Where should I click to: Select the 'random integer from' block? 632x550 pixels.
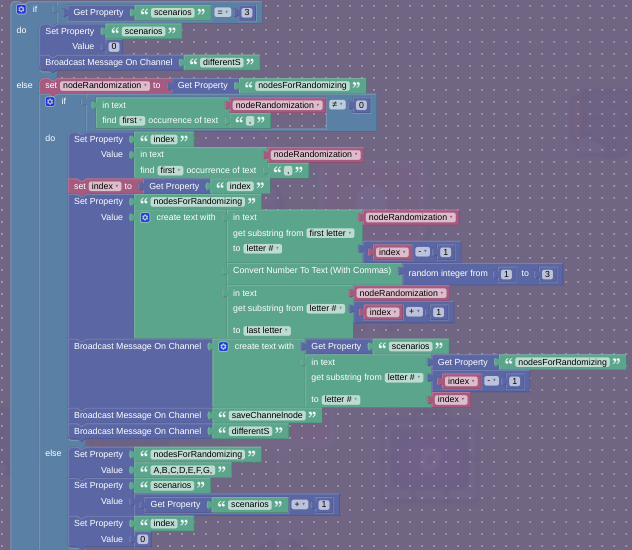click(447, 273)
